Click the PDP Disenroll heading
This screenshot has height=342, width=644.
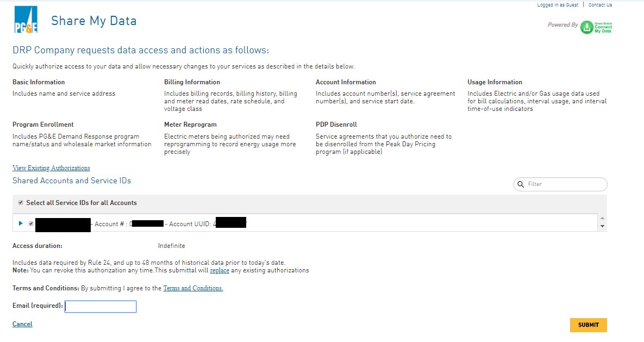336,125
